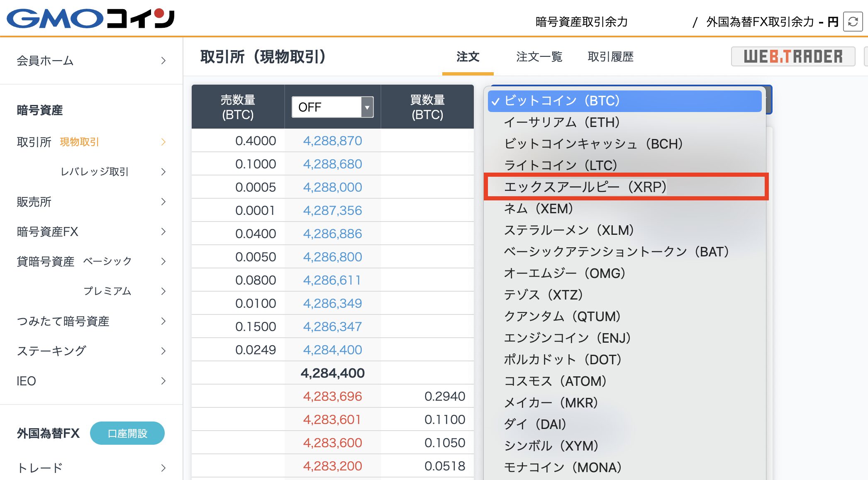Viewport: 868px width, 480px height.
Task: Click the chevron beside IEO
Action: (x=163, y=381)
